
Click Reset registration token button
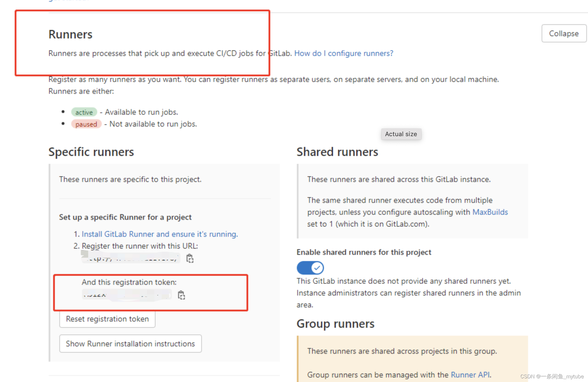pos(107,319)
